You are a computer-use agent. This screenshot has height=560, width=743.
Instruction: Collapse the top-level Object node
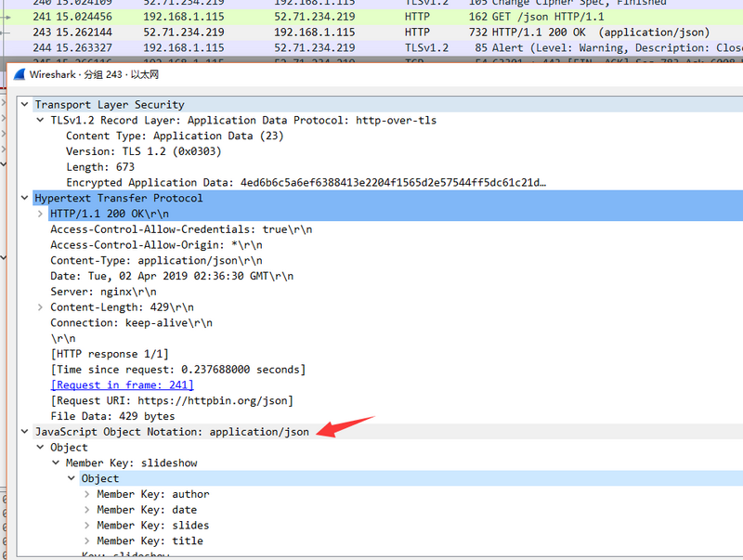tap(40, 448)
